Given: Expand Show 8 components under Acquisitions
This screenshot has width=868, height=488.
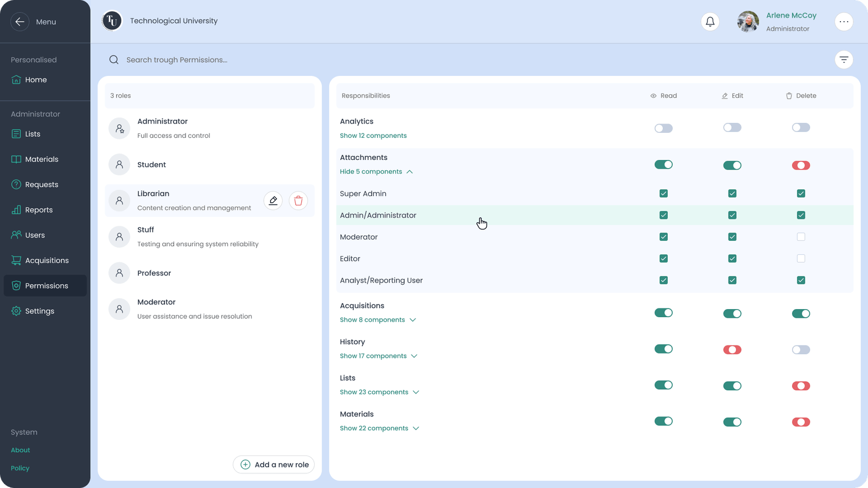Looking at the screenshot, I should (x=378, y=320).
